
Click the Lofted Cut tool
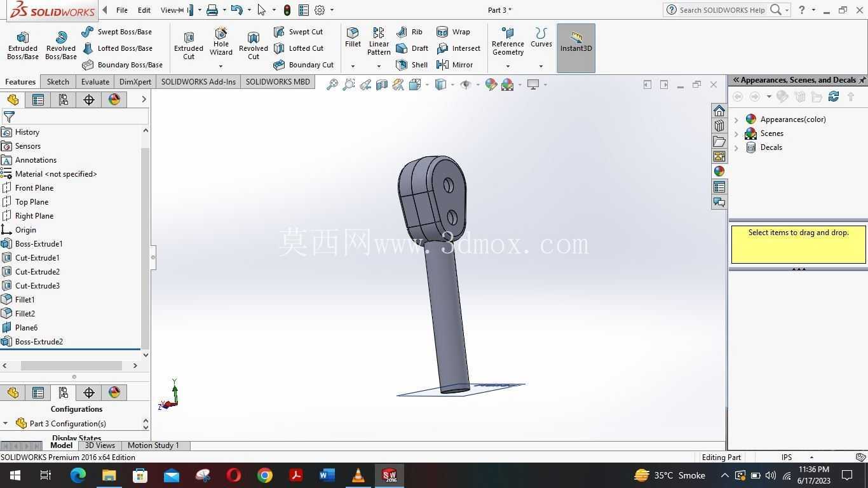tap(298, 48)
